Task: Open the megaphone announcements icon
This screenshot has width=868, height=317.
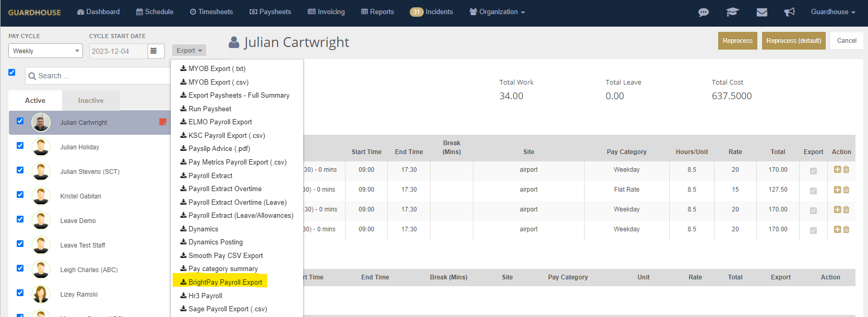Action: click(x=790, y=12)
